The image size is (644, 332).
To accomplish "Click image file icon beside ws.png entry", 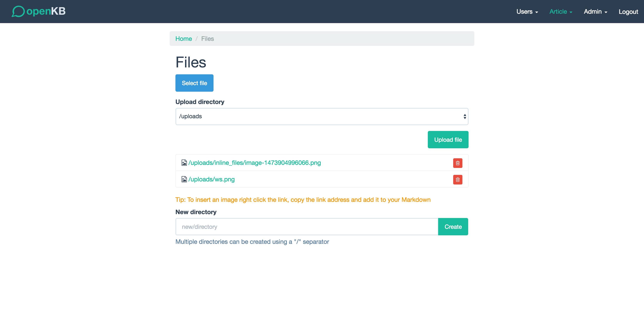I will click(x=184, y=179).
